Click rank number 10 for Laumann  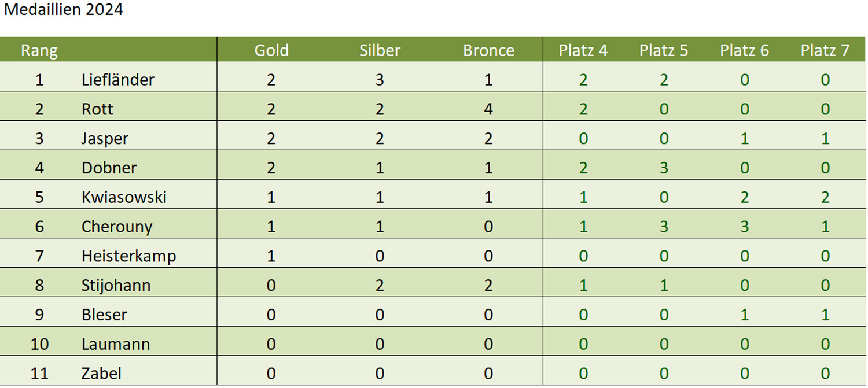pyautogui.click(x=39, y=344)
